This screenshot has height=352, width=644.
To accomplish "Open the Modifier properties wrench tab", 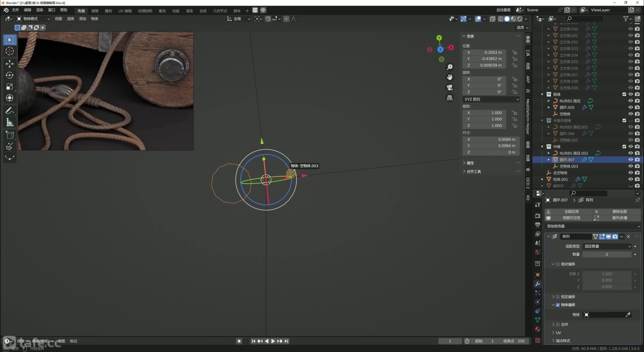I will (x=538, y=284).
